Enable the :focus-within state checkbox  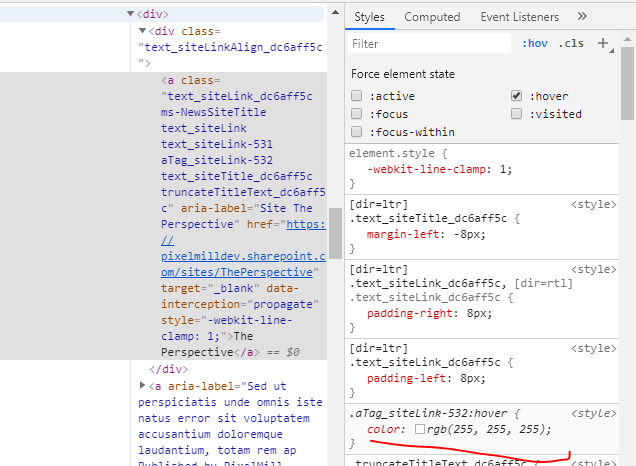click(357, 131)
